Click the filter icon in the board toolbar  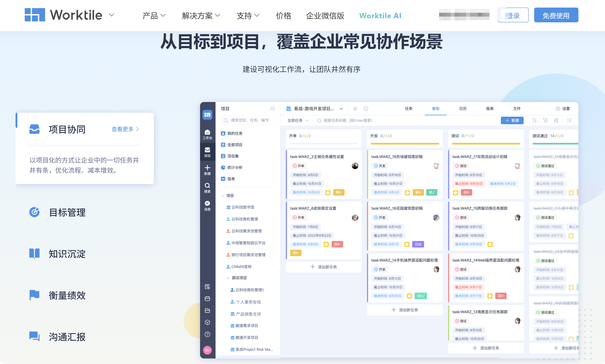(x=545, y=120)
